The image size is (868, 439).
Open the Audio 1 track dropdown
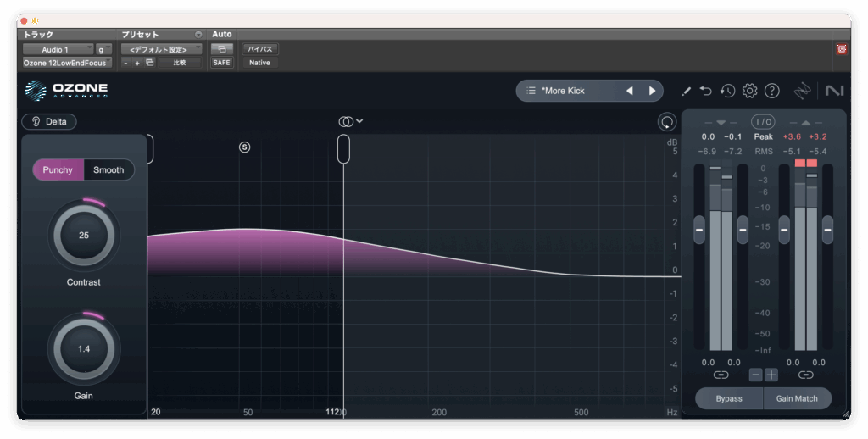tap(57, 49)
